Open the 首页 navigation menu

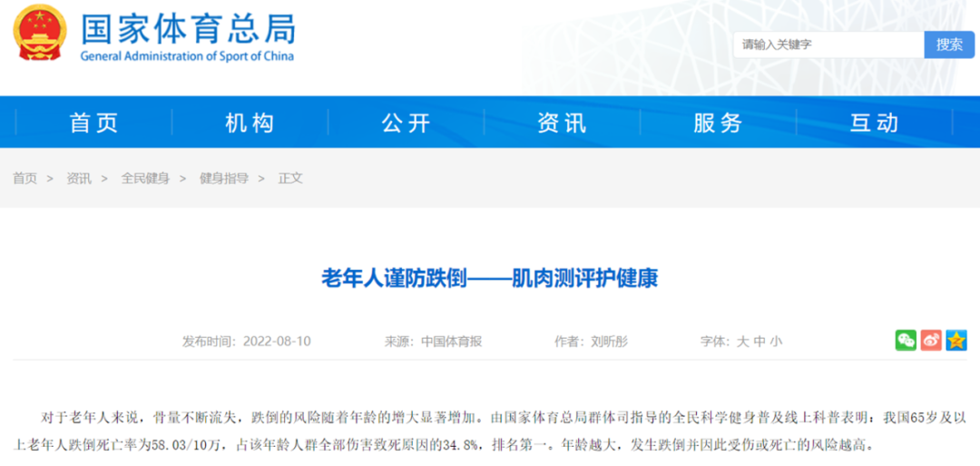tap(94, 123)
